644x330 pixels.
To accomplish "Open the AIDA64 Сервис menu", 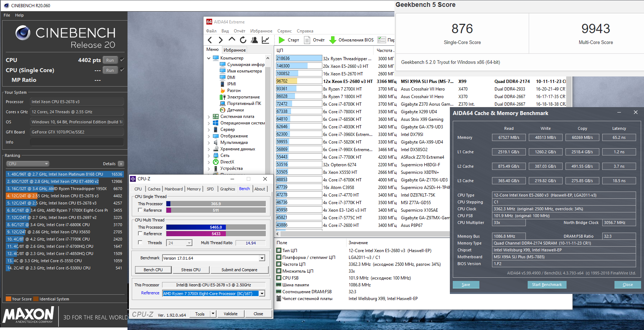I will tap(285, 31).
